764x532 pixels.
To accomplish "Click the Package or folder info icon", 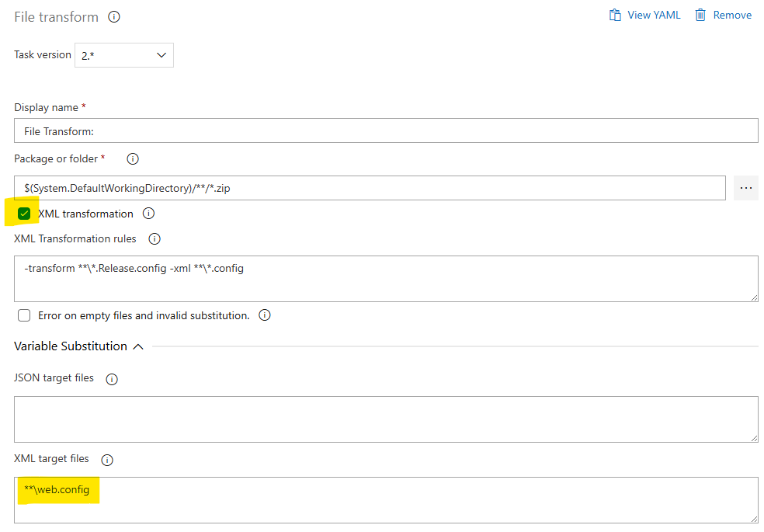I will click(132, 158).
